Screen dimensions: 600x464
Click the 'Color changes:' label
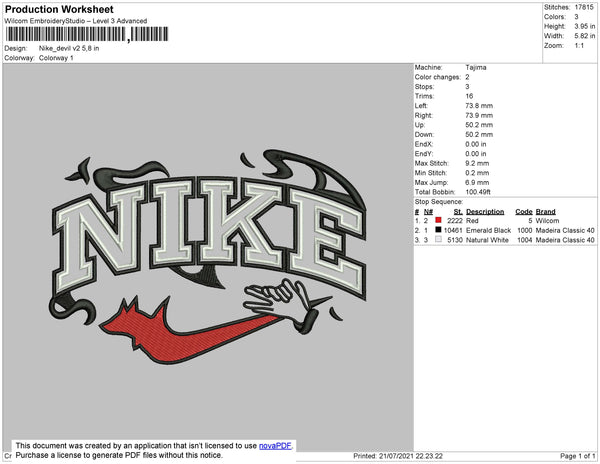438,77
